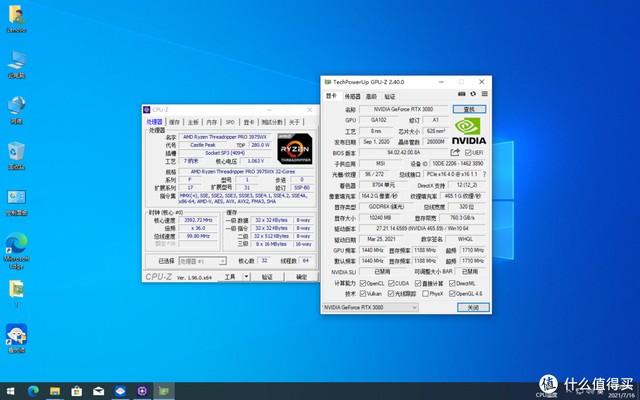Open the NVIDIA GeForce RTX 3080 GPU selector dropdown

coord(370,307)
